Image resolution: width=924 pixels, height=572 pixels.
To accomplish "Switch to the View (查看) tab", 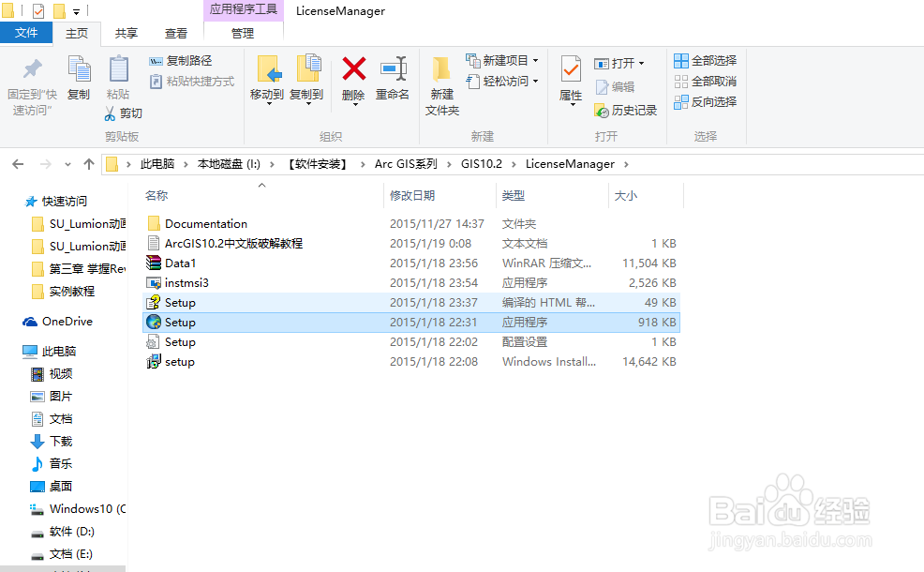I will coord(175,34).
